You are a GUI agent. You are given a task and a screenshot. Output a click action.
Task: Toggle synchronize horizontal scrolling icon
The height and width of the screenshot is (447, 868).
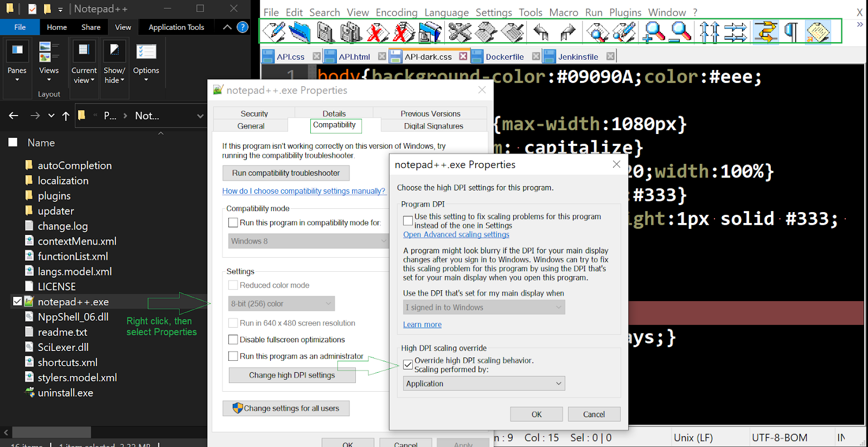click(736, 33)
